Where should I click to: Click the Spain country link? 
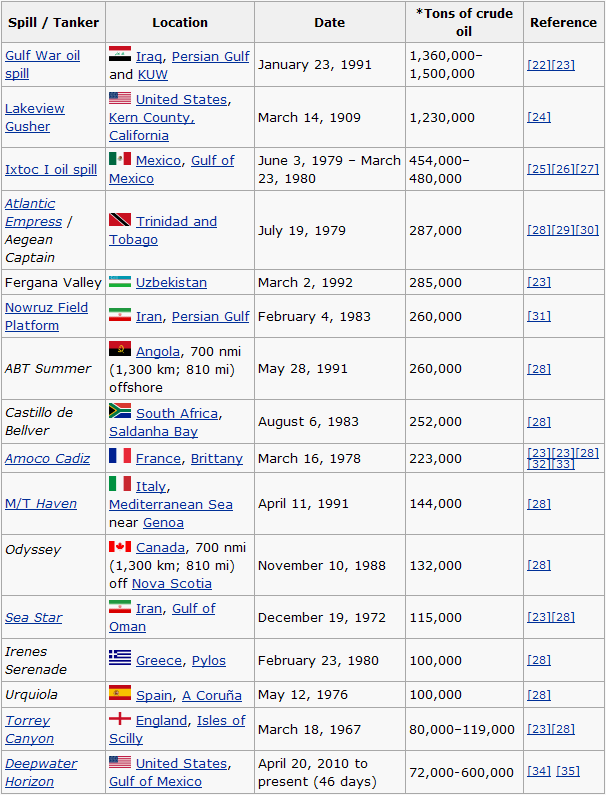[154, 695]
